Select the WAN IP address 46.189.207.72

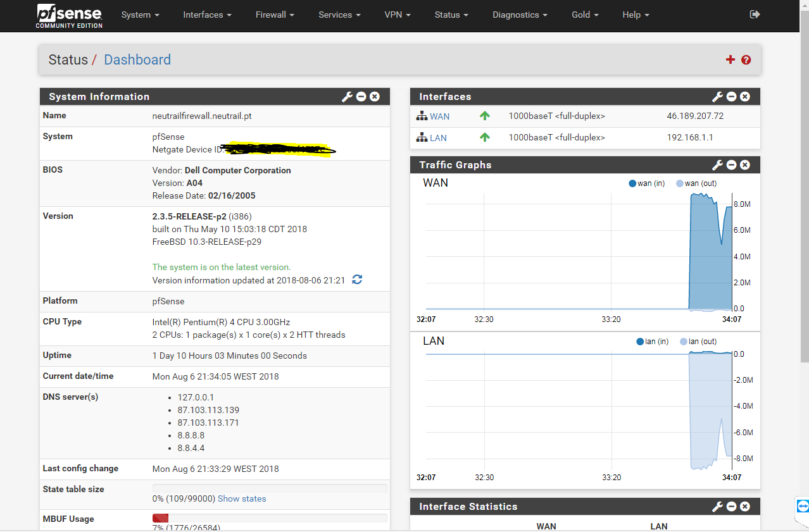695,116
